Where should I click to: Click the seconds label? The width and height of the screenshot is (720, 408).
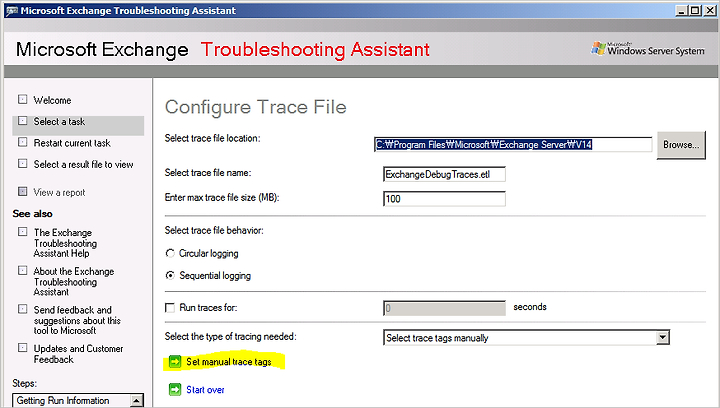[x=530, y=307]
